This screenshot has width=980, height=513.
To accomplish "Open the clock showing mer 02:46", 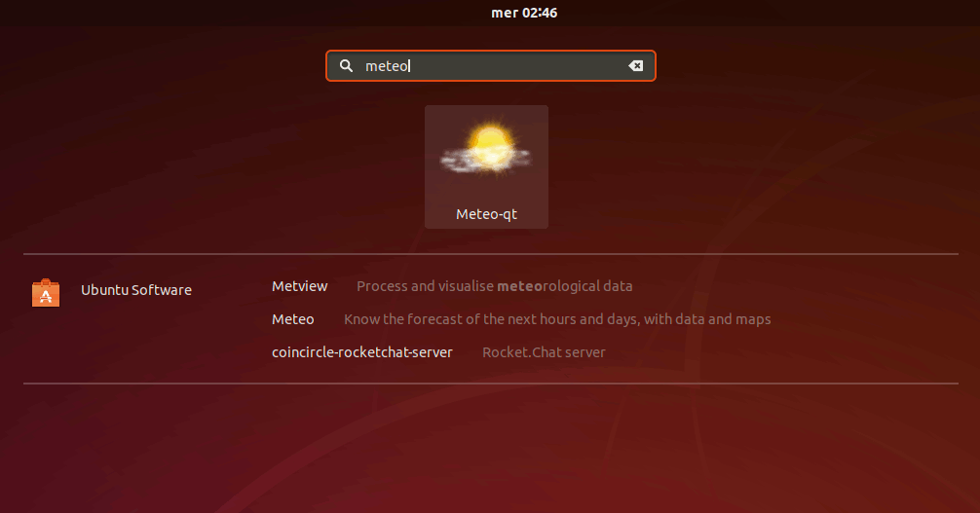I will pyautogui.click(x=524, y=13).
